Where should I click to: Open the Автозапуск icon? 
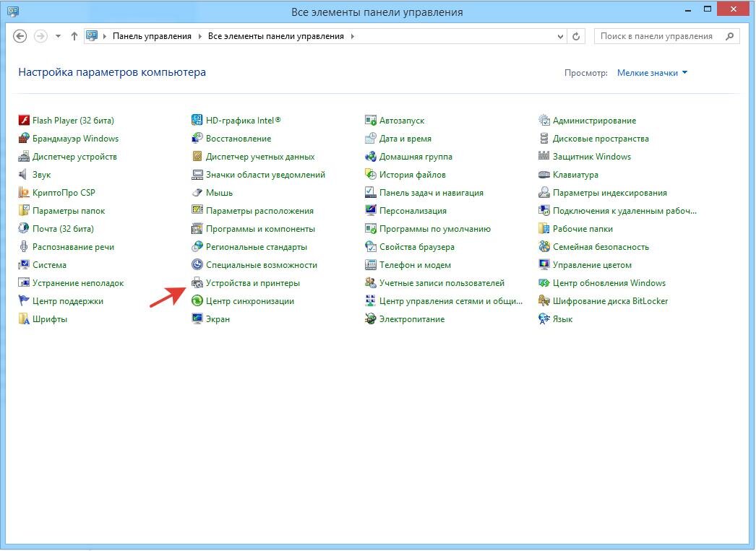[x=370, y=121]
